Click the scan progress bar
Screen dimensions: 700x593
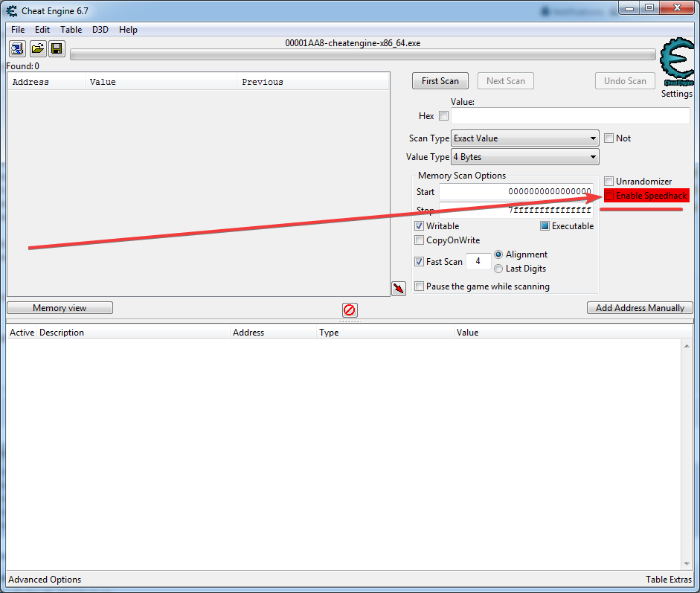363,54
